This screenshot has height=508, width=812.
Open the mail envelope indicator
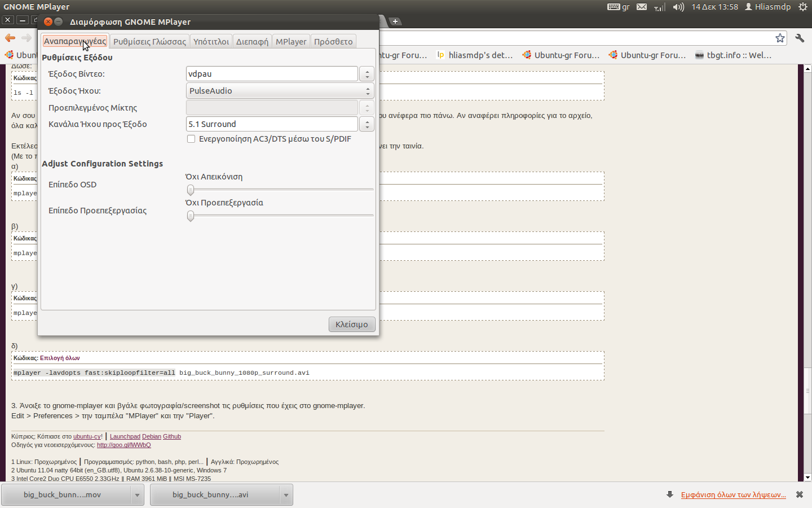click(642, 7)
